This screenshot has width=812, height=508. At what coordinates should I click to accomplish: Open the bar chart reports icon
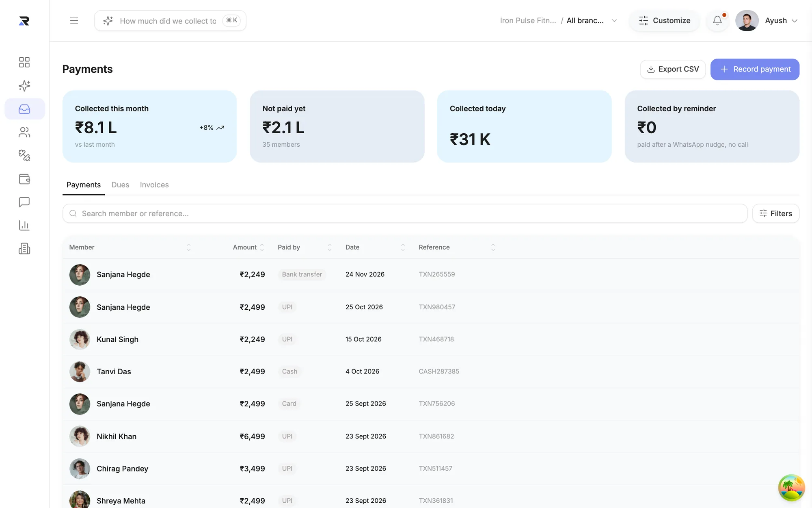pos(24,226)
